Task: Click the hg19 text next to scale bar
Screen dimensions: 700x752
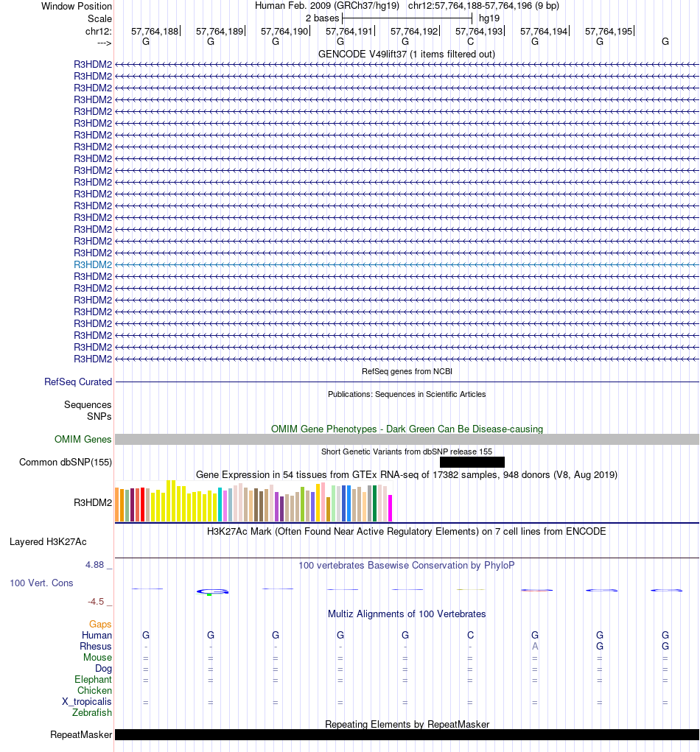Action: [489, 18]
